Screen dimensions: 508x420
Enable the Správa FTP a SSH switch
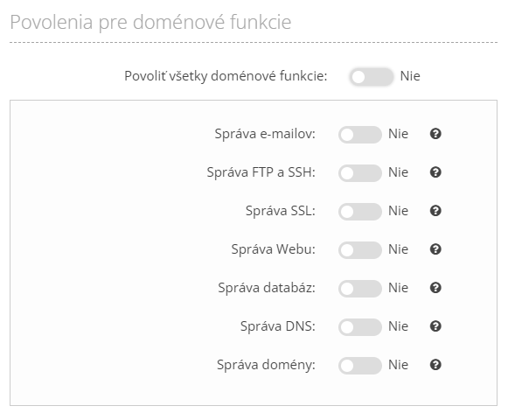coord(360,173)
